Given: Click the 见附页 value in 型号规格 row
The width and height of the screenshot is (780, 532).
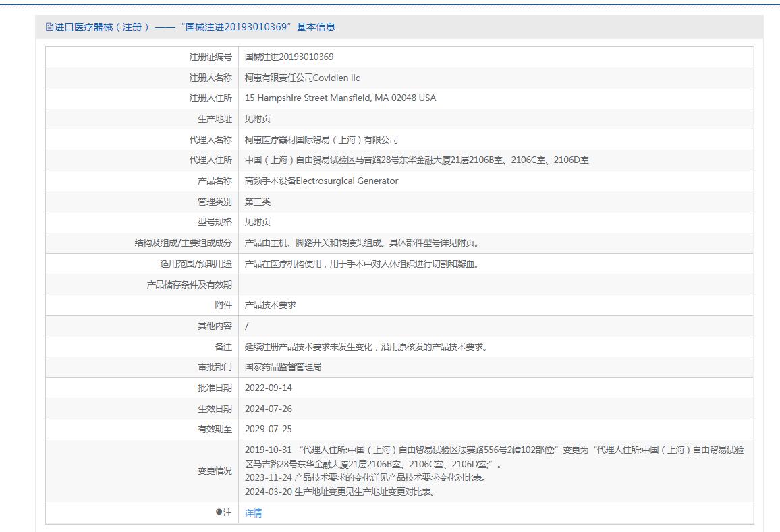Looking at the screenshot, I should (x=258, y=222).
